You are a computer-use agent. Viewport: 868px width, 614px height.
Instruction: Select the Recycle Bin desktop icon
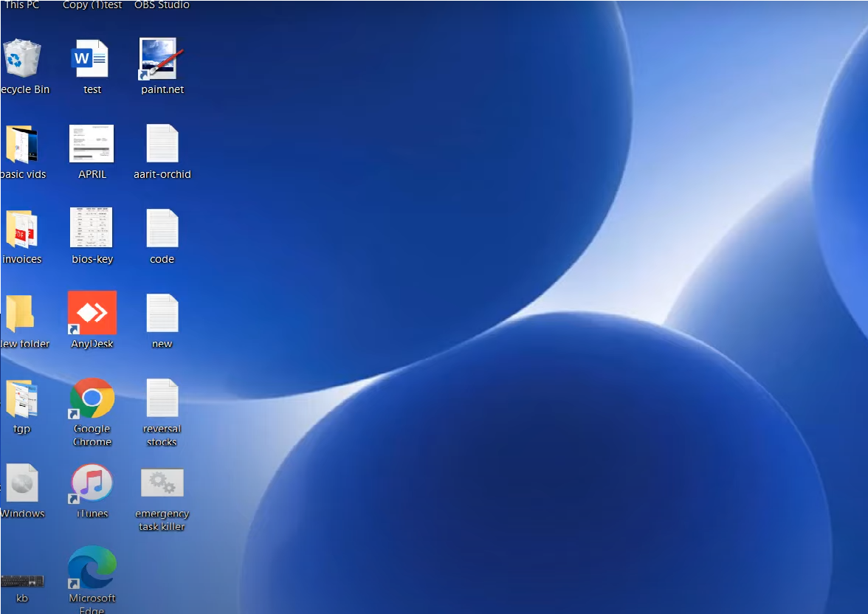coord(22,58)
